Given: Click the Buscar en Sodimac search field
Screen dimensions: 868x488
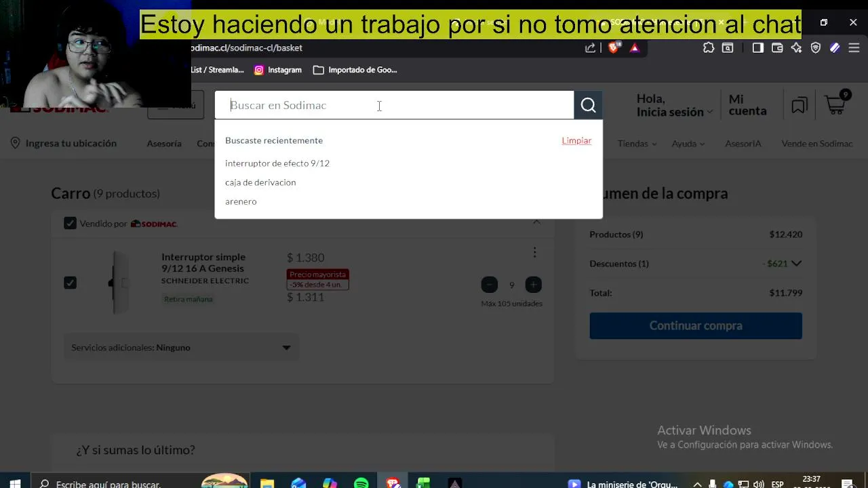Looking at the screenshot, I should (394, 105).
